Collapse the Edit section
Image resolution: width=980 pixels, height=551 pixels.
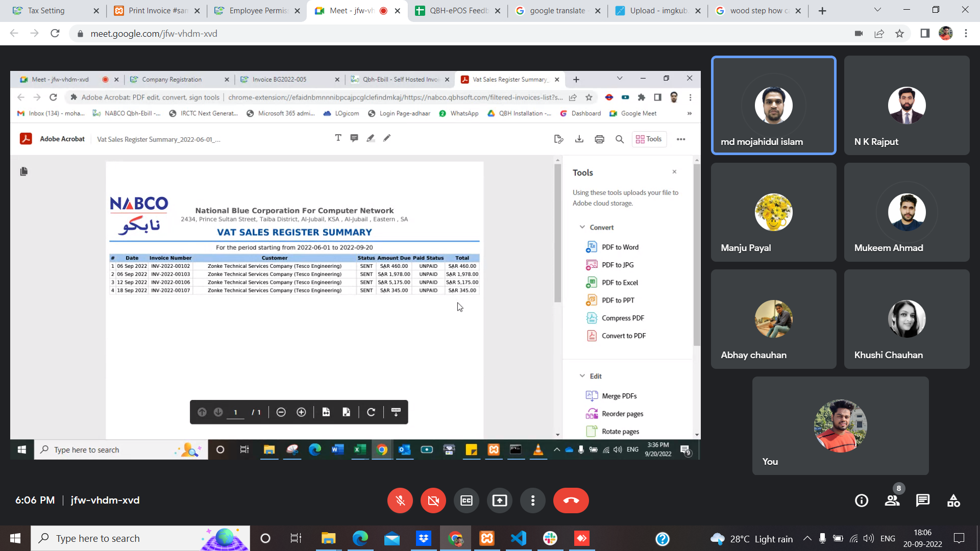[582, 376]
